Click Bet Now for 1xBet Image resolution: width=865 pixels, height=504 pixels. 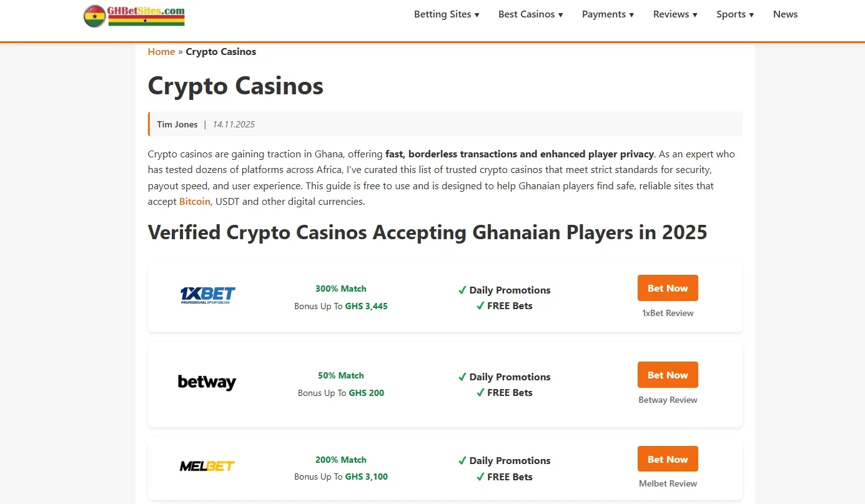click(x=668, y=288)
